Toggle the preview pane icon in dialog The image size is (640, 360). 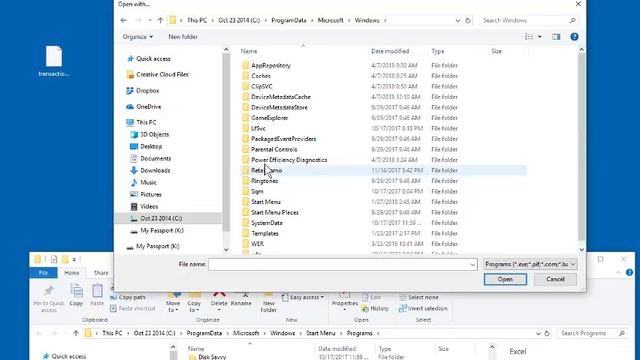(556, 37)
